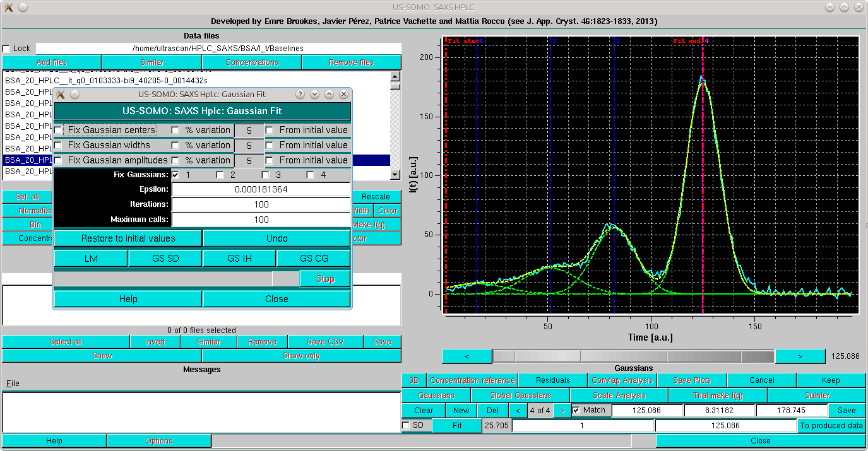Click the 3D button

(414, 380)
